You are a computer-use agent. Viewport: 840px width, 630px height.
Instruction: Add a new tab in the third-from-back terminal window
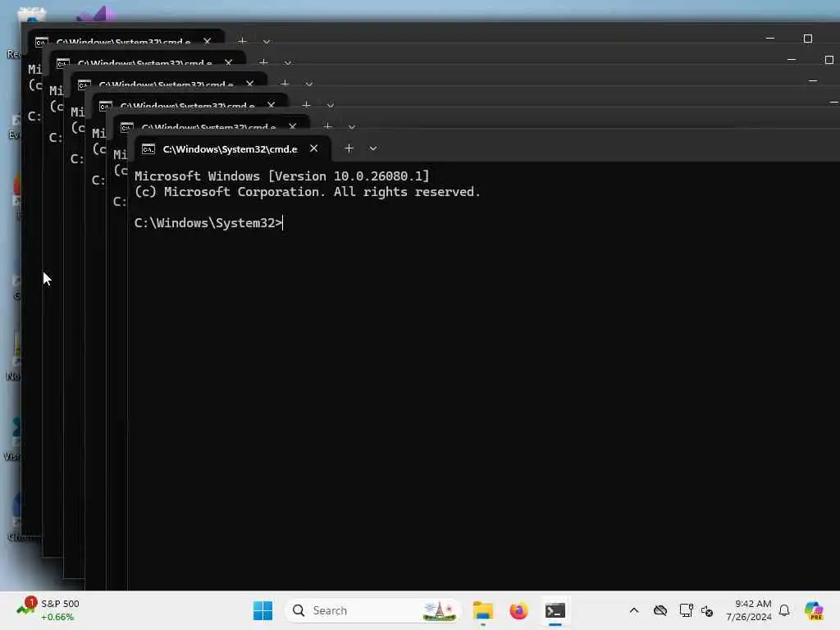tap(285, 83)
